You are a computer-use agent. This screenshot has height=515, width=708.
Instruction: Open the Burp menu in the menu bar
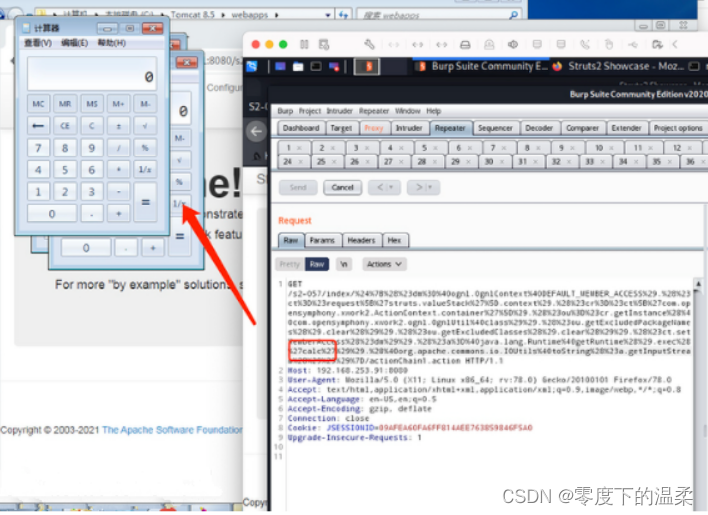click(x=285, y=111)
